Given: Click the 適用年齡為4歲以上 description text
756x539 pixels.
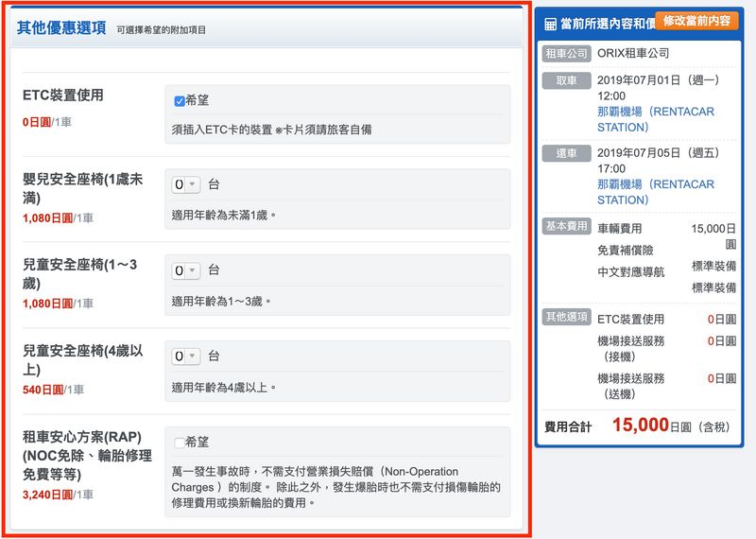Looking at the screenshot, I should 224,388.
